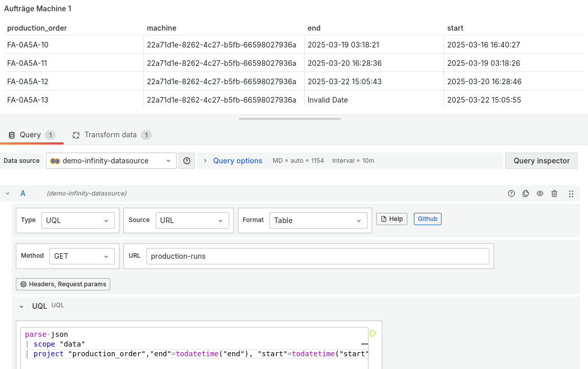This screenshot has height=369, width=588.
Task: Expand Query options
Action: tap(233, 161)
